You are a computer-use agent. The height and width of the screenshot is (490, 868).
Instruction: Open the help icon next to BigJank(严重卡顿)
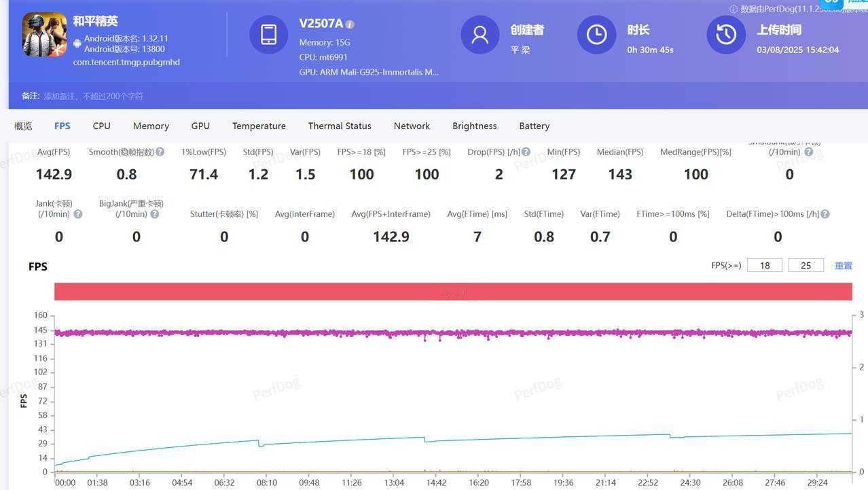155,214
